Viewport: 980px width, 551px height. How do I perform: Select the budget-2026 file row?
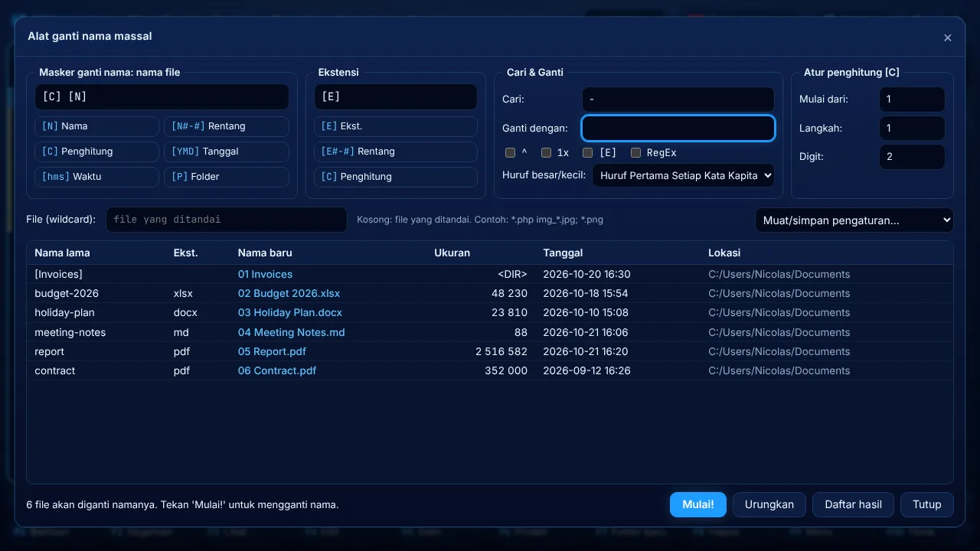[x=490, y=294]
